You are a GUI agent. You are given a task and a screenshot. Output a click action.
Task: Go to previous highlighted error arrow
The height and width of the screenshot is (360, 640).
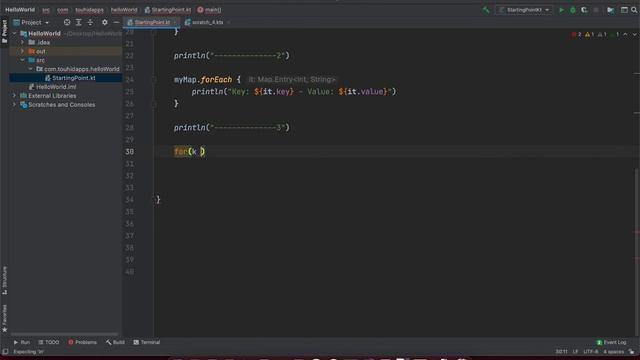point(625,35)
